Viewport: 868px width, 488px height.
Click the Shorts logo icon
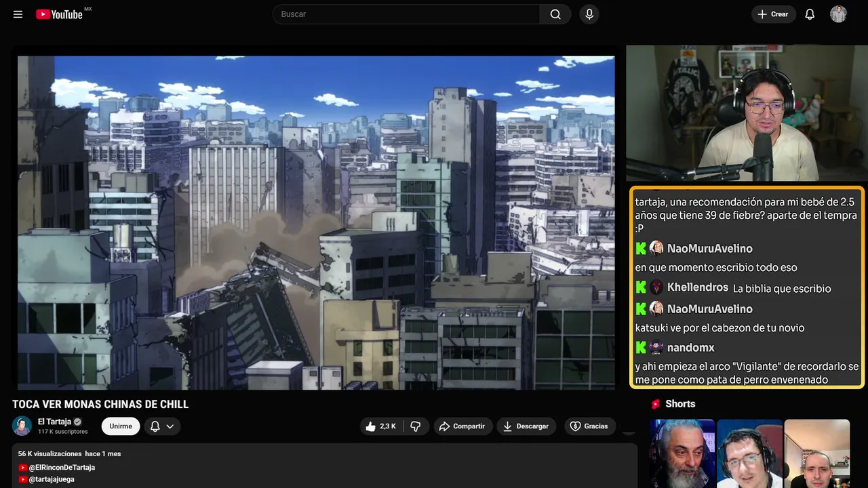coord(656,404)
